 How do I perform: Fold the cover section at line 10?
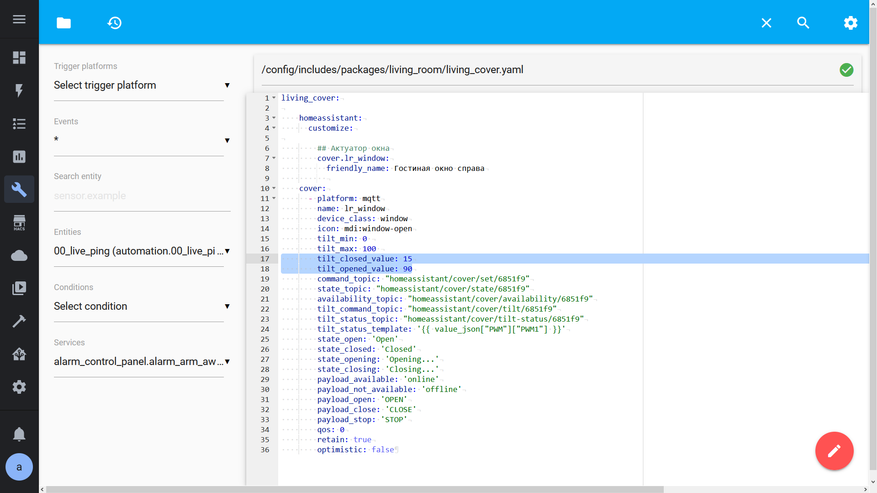click(x=274, y=188)
